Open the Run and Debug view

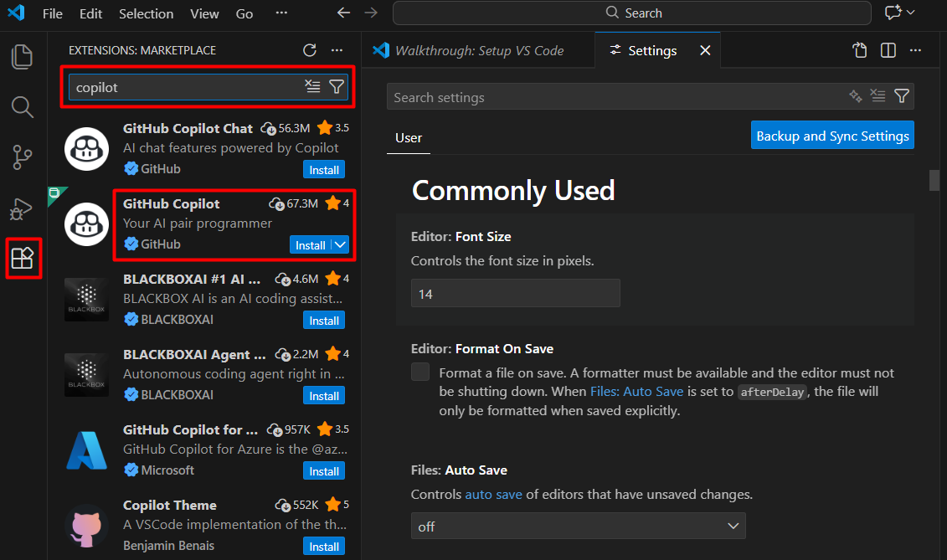point(22,208)
